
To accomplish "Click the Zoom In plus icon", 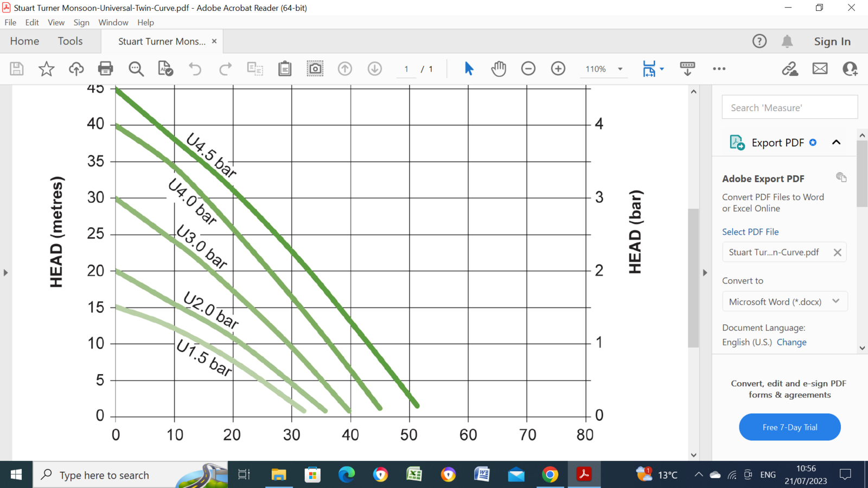I will [558, 69].
